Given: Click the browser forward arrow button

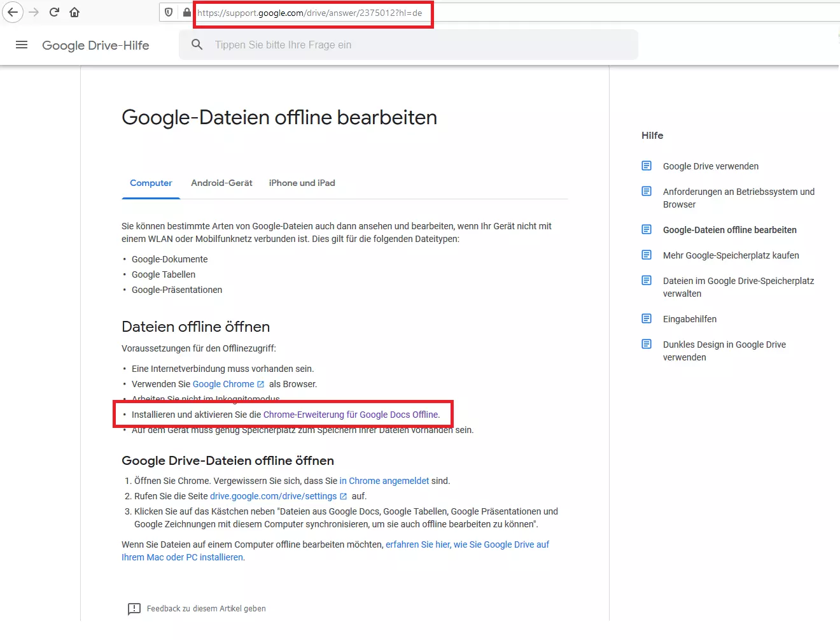Looking at the screenshot, I should [34, 12].
